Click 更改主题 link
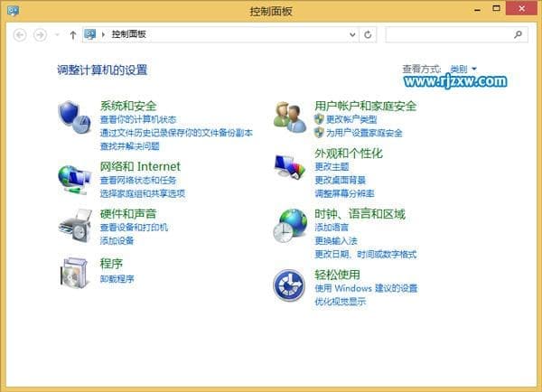This screenshot has height=392, width=542. 332,167
